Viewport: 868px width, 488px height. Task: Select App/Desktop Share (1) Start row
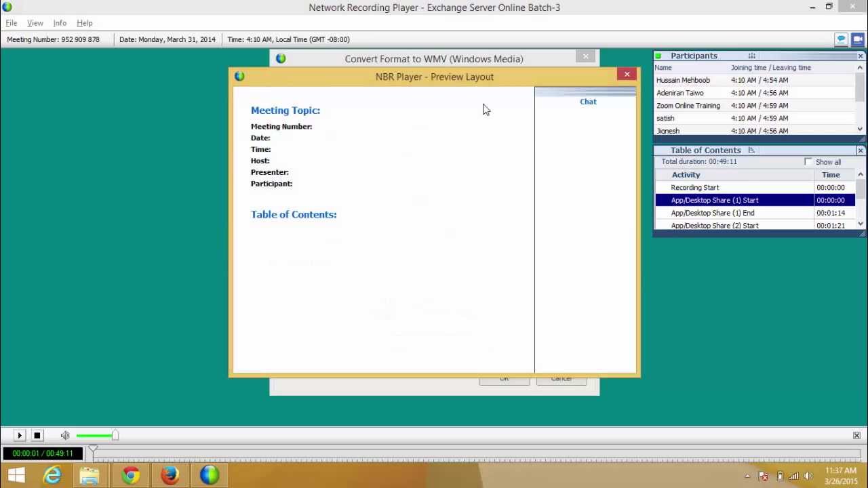click(755, 200)
